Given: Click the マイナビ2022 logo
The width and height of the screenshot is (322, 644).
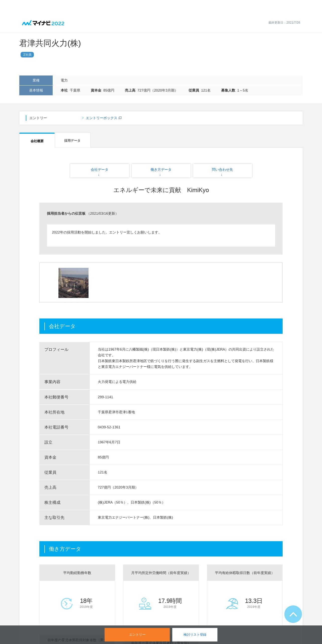Looking at the screenshot, I should click(x=43, y=23).
